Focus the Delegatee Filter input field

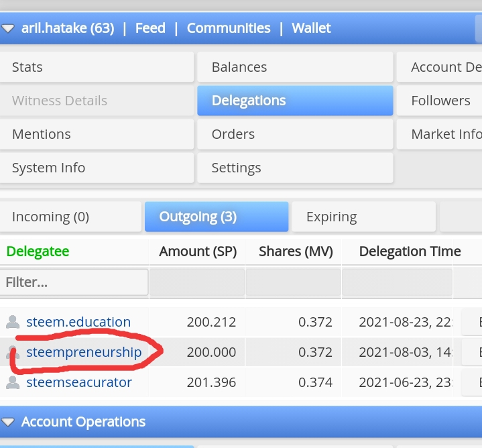click(74, 282)
